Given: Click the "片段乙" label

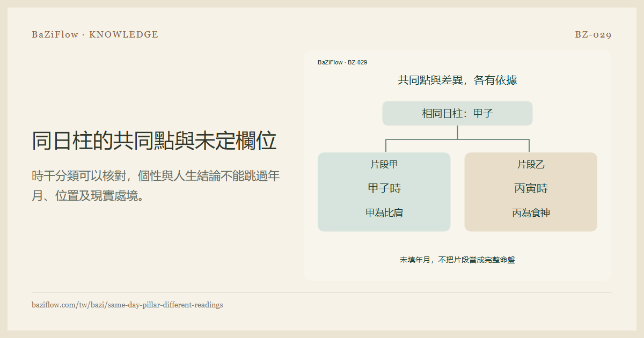Looking at the screenshot, I should (531, 165).
